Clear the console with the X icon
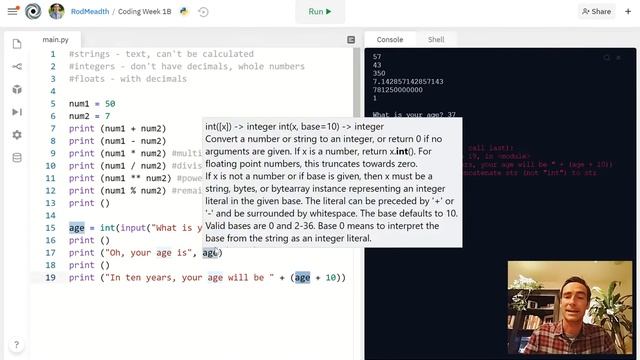 tap(618, 58)
